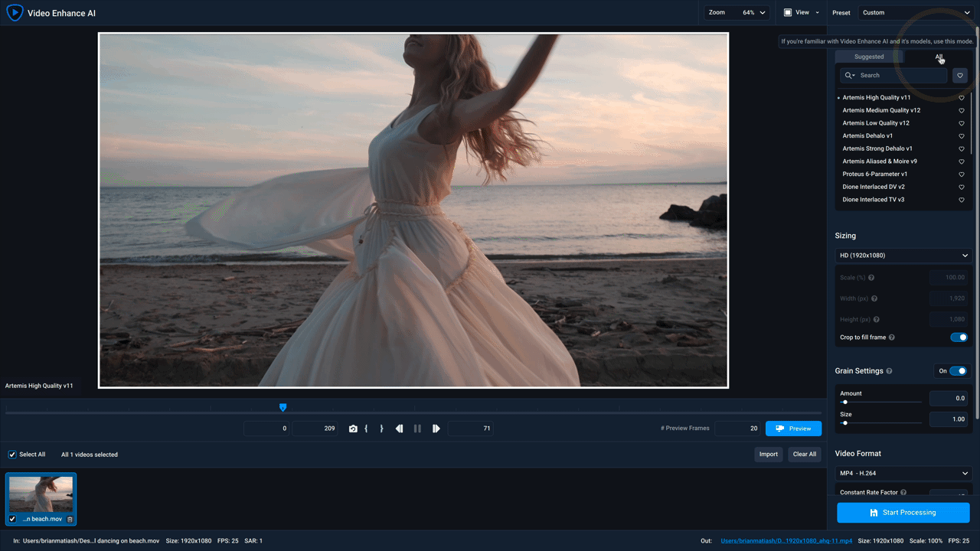Image resolution: width=980 pixels, height=551 pixels.
Task: Favorite Artemis Dehalo v1 with heart icon
Action: click(962, 136)
